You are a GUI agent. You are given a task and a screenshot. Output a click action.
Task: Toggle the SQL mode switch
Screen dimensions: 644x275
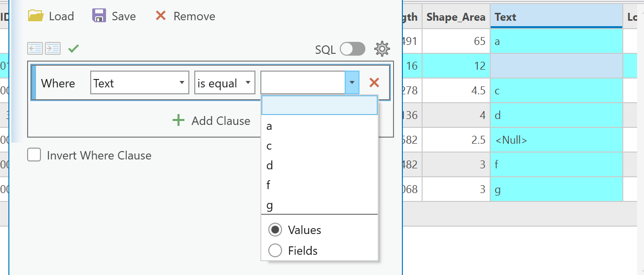(353, 49)
